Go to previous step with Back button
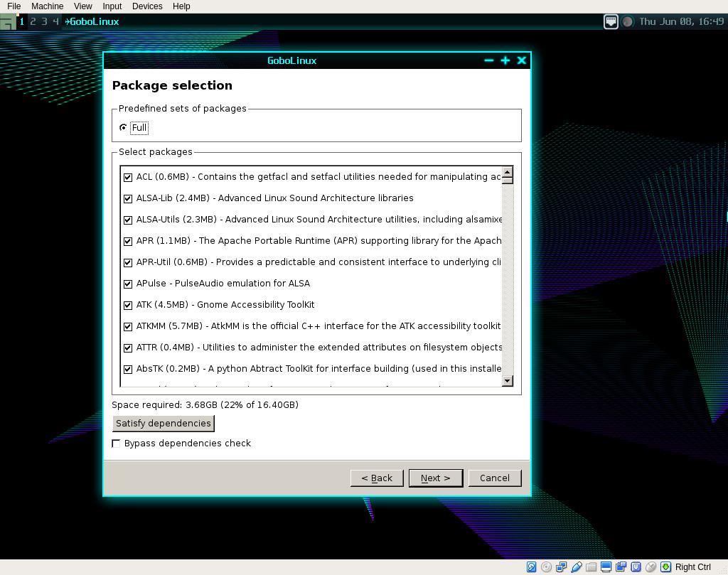Screen dimensions: 728x575 pos(377,478)
